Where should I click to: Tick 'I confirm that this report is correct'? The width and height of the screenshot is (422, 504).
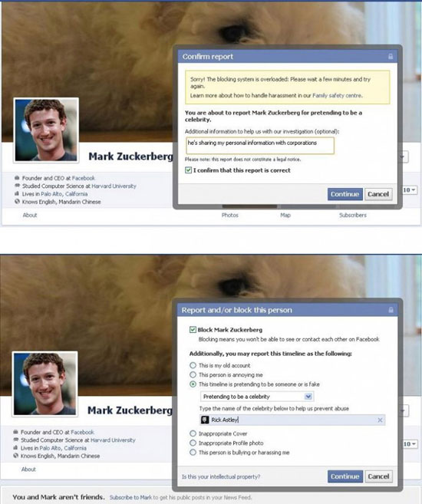coord(188,170)
